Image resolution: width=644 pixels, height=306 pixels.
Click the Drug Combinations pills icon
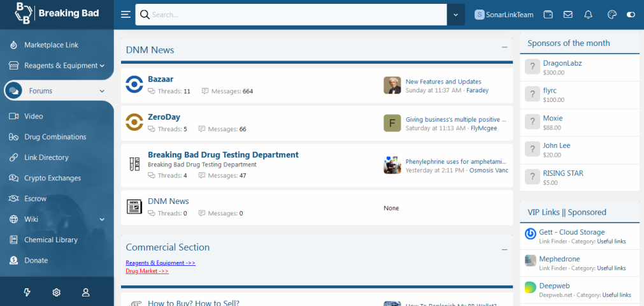13,137
